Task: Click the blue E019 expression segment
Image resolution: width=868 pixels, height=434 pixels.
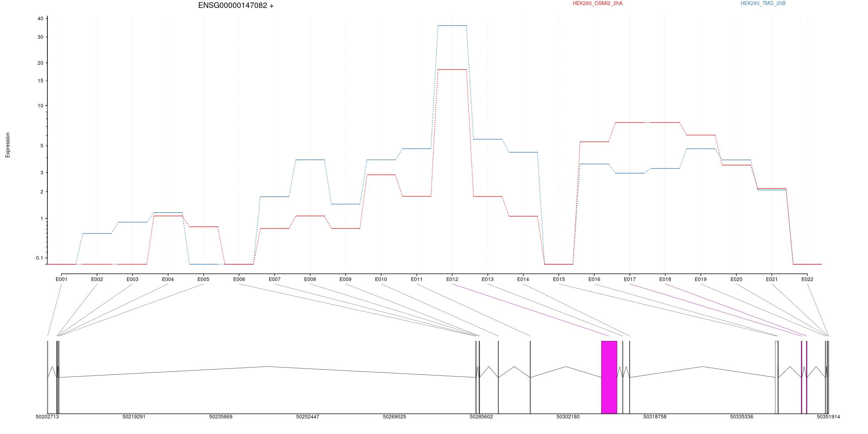Action: [701, 149]
